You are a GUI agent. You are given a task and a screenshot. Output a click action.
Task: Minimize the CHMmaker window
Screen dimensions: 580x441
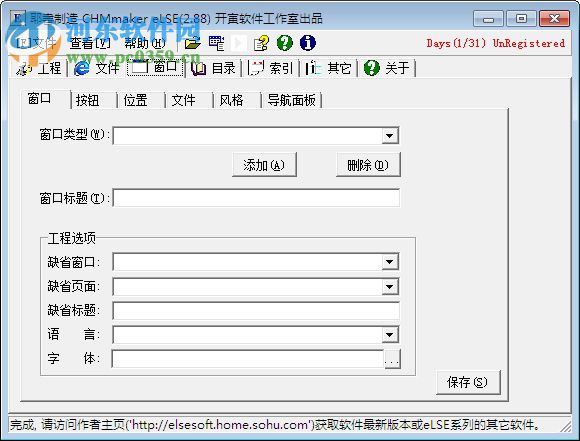[x=488, y=19]
